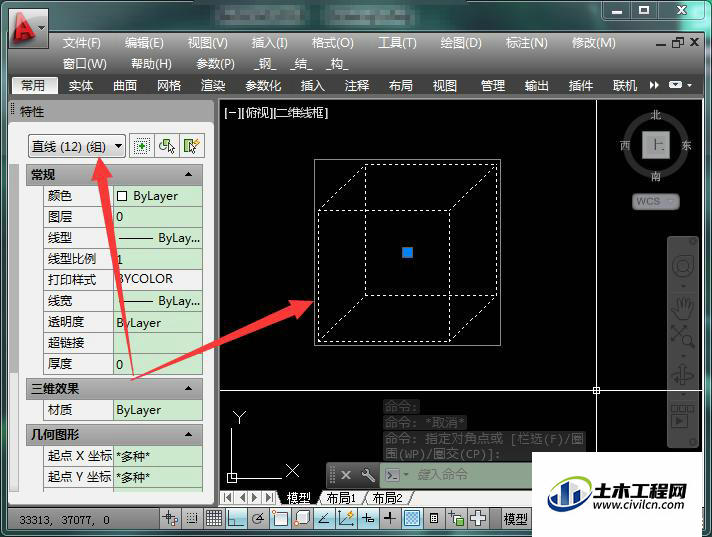The width and height of the screenshot is (712, 537).
Task: Click the 上 (Top) face of ViewCube
Action: coord(656,145)
